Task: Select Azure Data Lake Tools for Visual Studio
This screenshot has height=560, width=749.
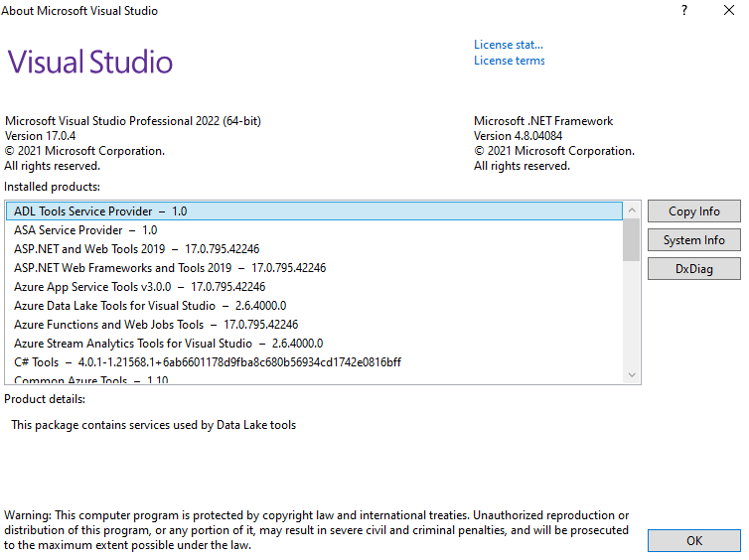Action: pos(314,306)
